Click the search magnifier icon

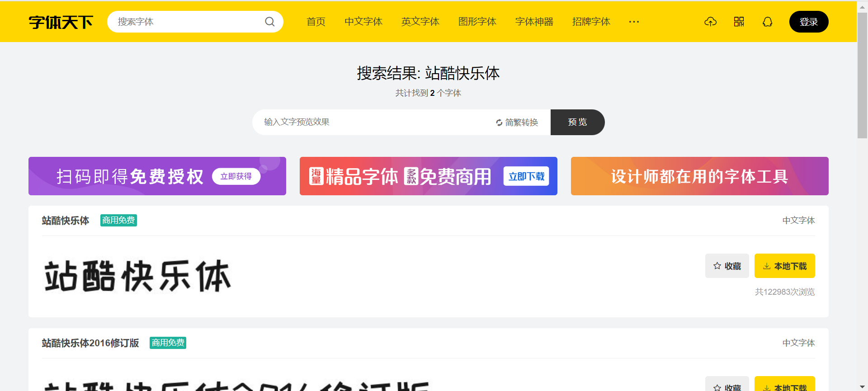270,22
